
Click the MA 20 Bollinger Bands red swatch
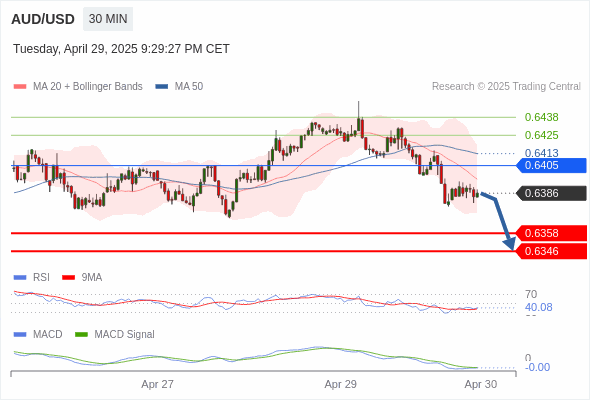point(20,87)
